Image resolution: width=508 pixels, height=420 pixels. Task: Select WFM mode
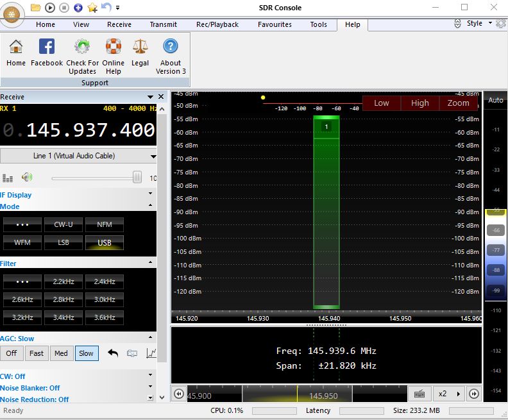click(x=22, y=242)
